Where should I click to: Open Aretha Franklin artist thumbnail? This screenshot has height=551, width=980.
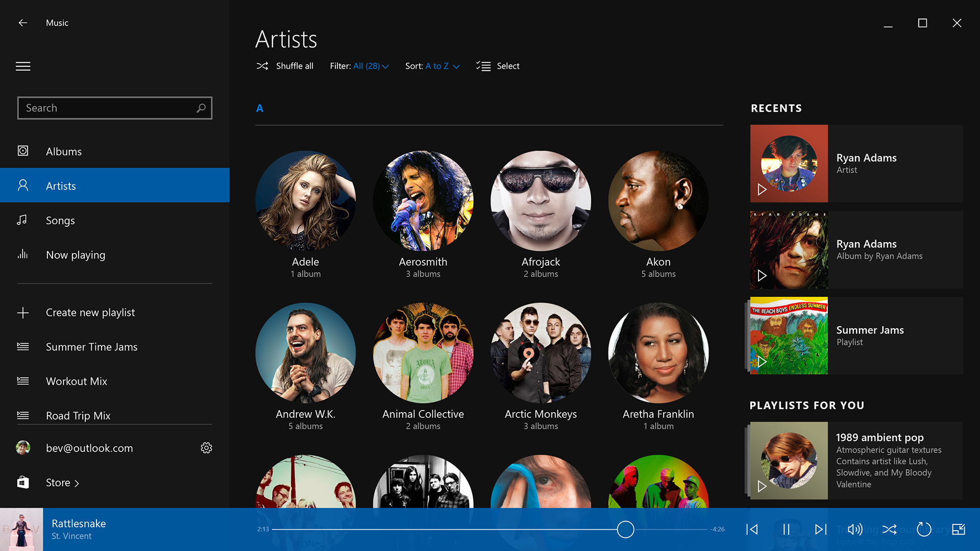pyautogui.click(x=658, y=353)
